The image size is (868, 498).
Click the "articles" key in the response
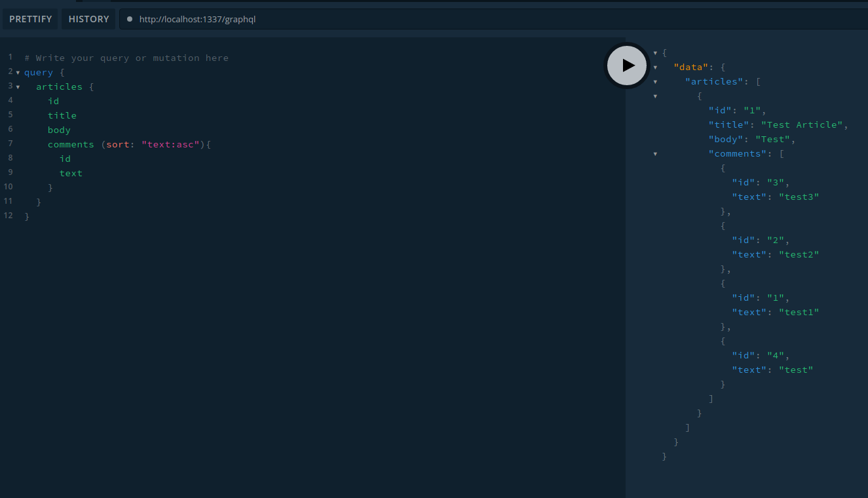tap(714, 81)
